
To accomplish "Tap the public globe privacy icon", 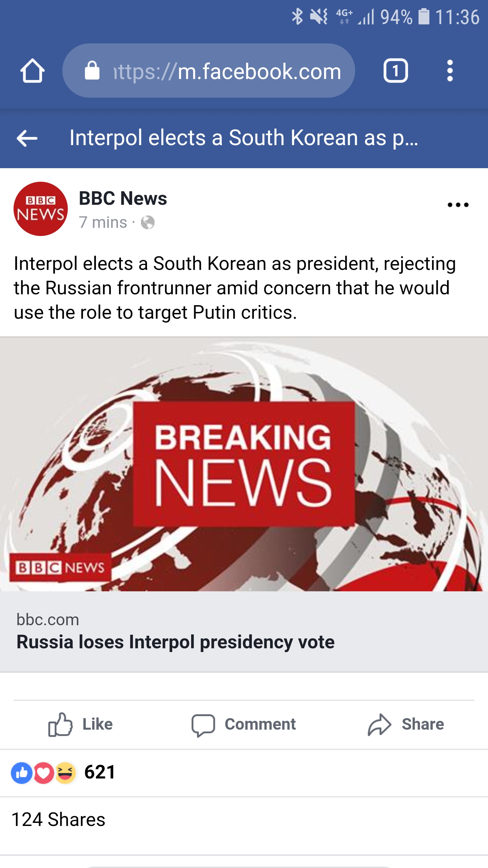I will (148, 223).
